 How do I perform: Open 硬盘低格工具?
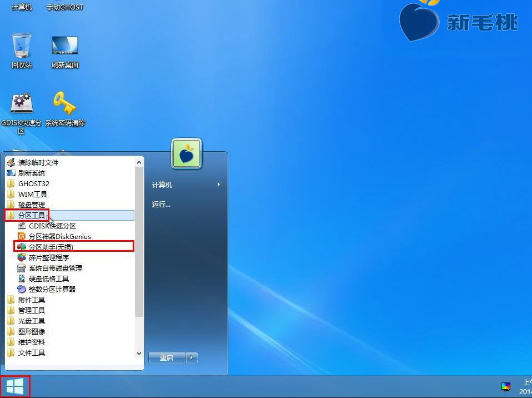(74, 278)
